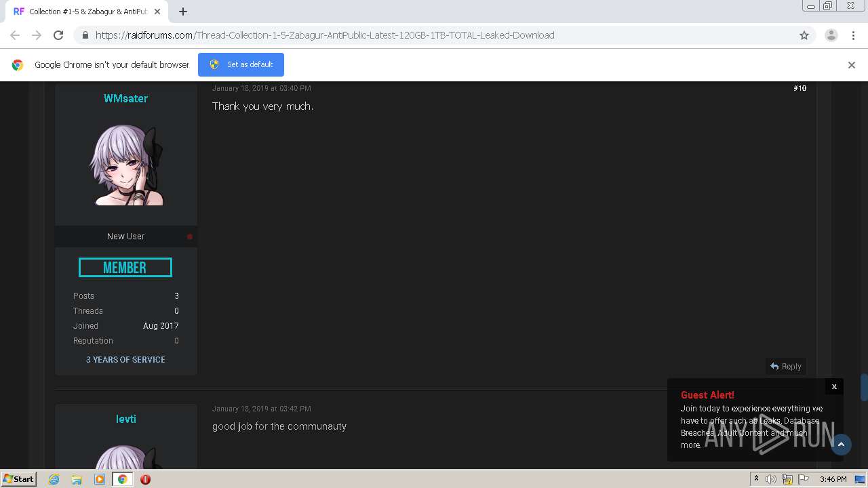Click the Guest Alert! heading

pyautogui.click(x=707, y=395)
